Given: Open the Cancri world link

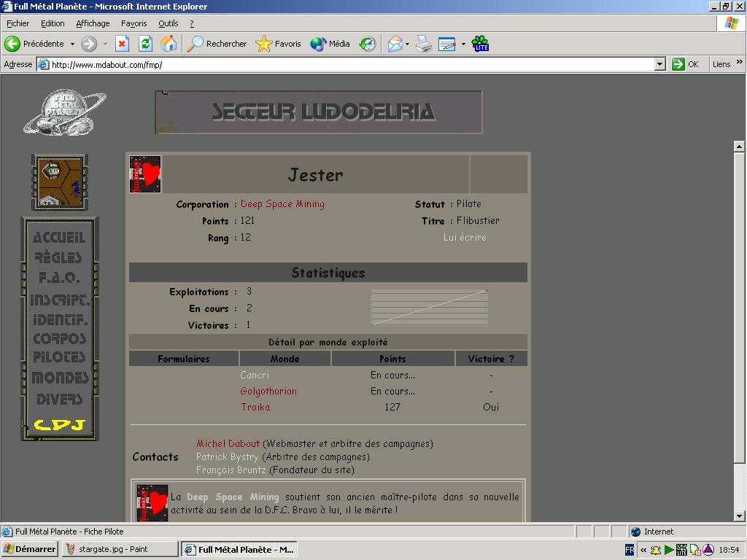Looking at the screenshot, I should pyautogui.click(x=255, y=376).
